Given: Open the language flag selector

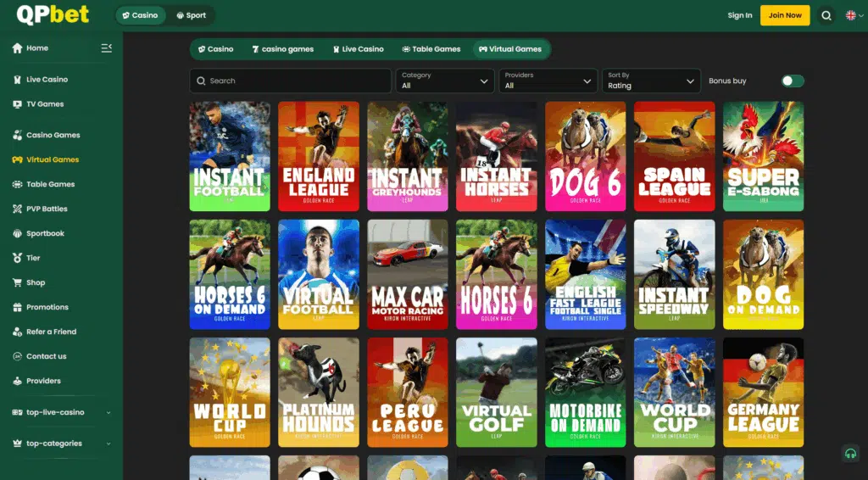Looking at the screenshot, I should coord(851,15).
